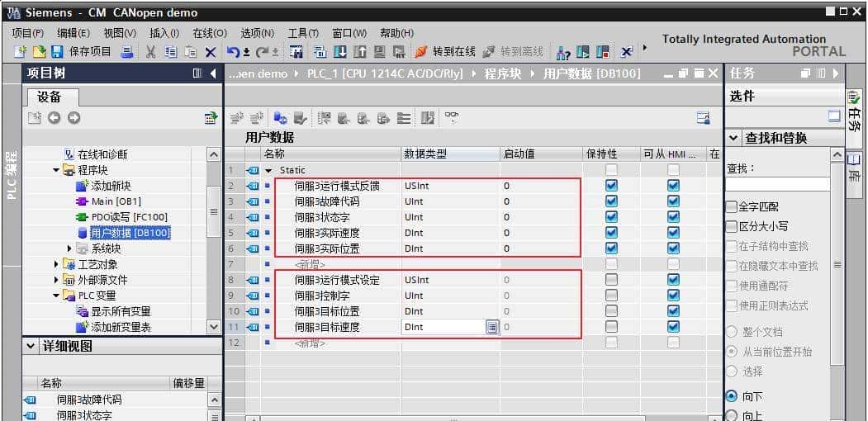
Task: Select the 向下 radio button
Action: point(732,396)
